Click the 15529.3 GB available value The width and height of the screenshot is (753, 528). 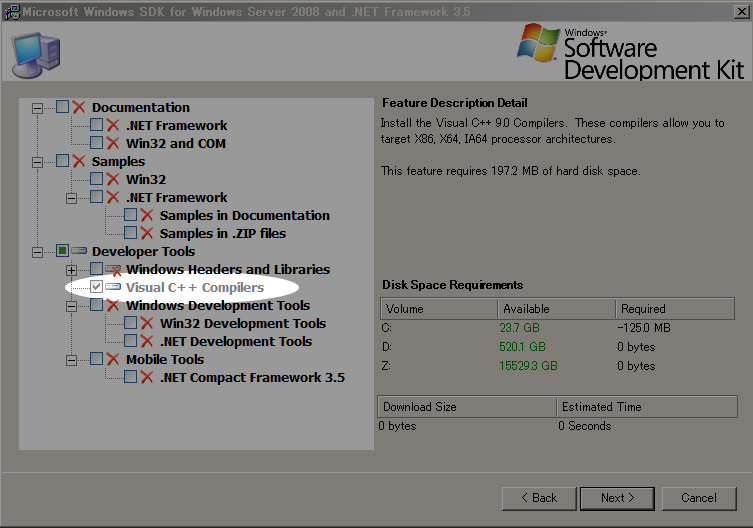[x=528, y=366]
